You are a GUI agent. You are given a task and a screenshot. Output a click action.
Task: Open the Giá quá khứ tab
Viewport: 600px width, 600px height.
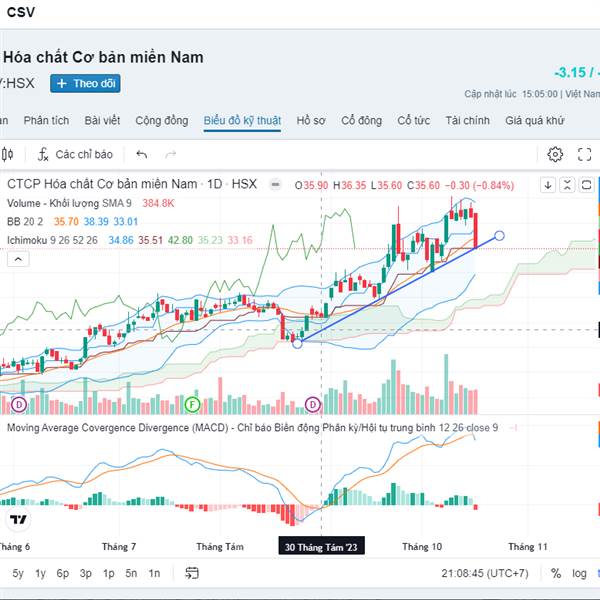tap(535, 121)
